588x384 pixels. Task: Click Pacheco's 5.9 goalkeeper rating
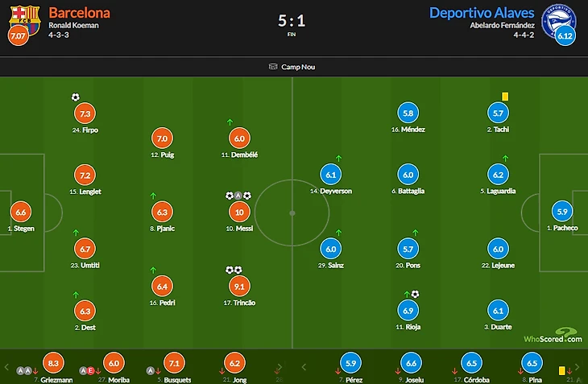(x=562, y=212)
